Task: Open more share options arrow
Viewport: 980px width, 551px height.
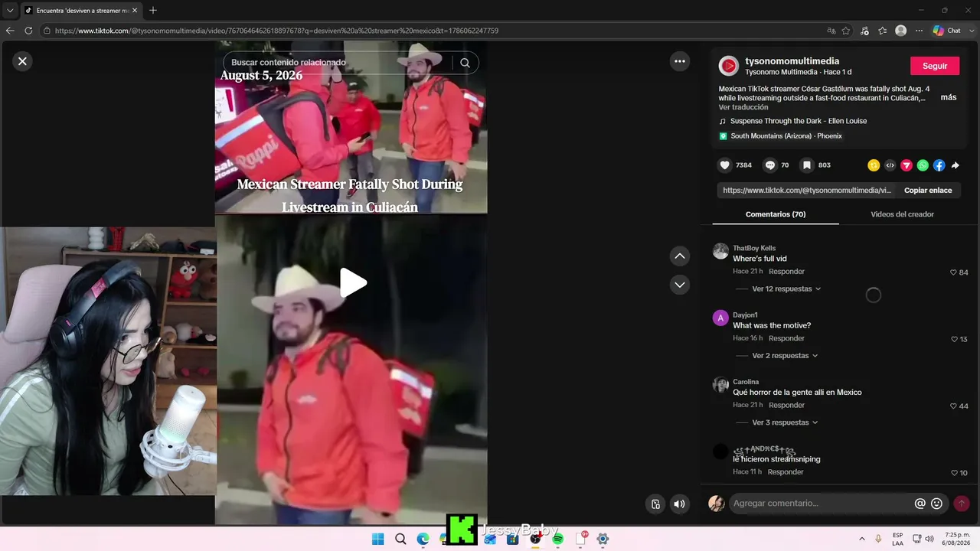Action: click(x=955, y=165)
